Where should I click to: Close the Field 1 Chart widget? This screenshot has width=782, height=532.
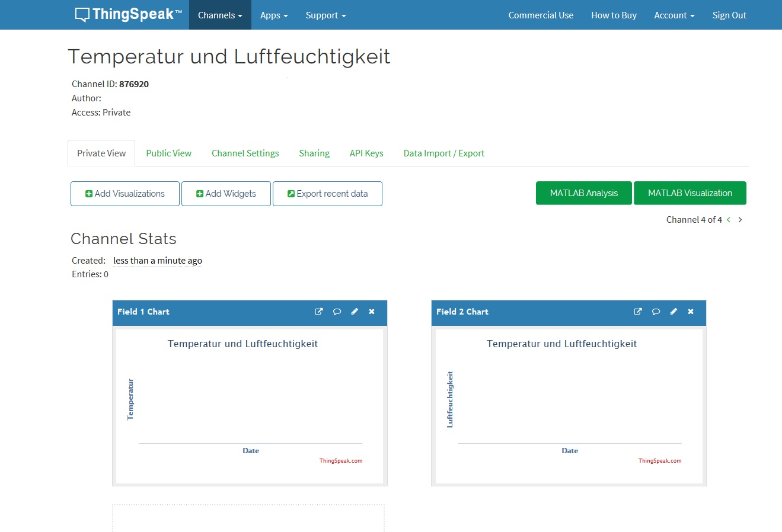372,312
